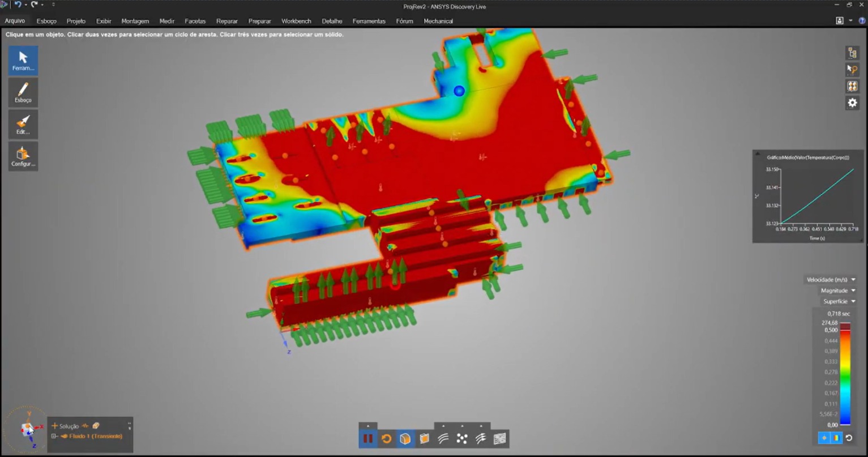Open the Velocidade (m/s) variable dropdown
The image size is (868, 457).
(831, 280)
